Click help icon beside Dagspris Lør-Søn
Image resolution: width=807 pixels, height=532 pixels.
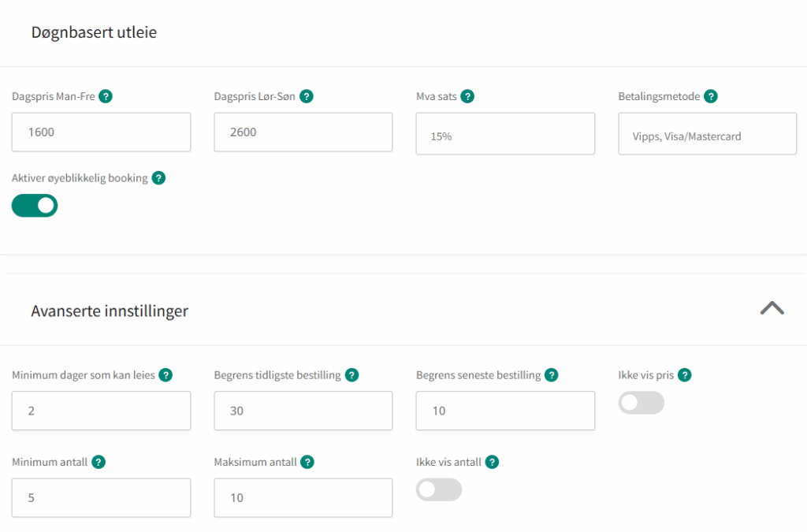click(307, 97)
